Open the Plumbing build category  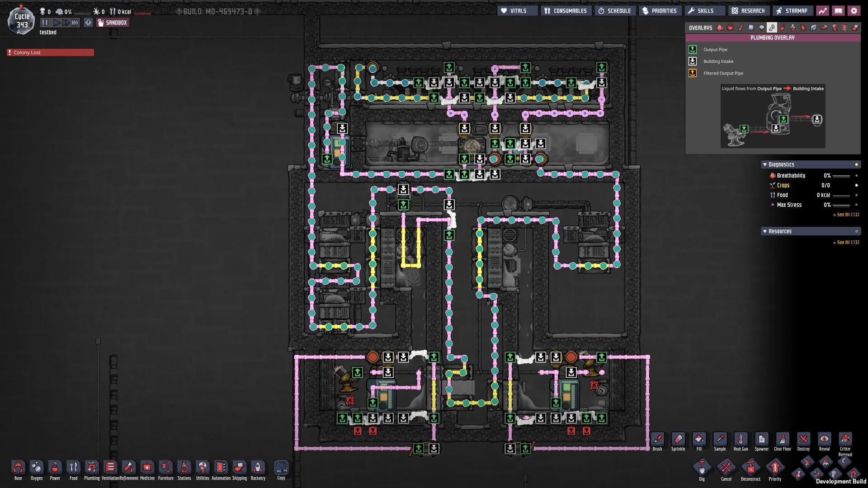[92, 468]
